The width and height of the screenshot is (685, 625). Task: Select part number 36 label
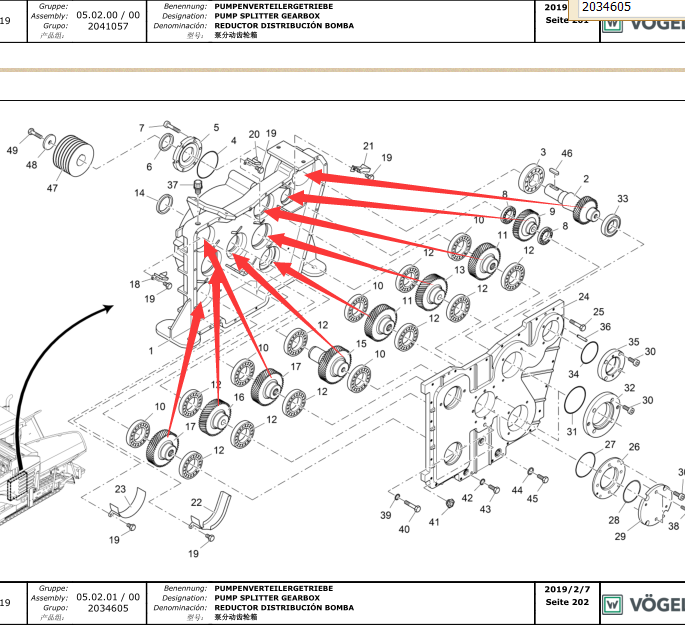click(x=605, y=327)
